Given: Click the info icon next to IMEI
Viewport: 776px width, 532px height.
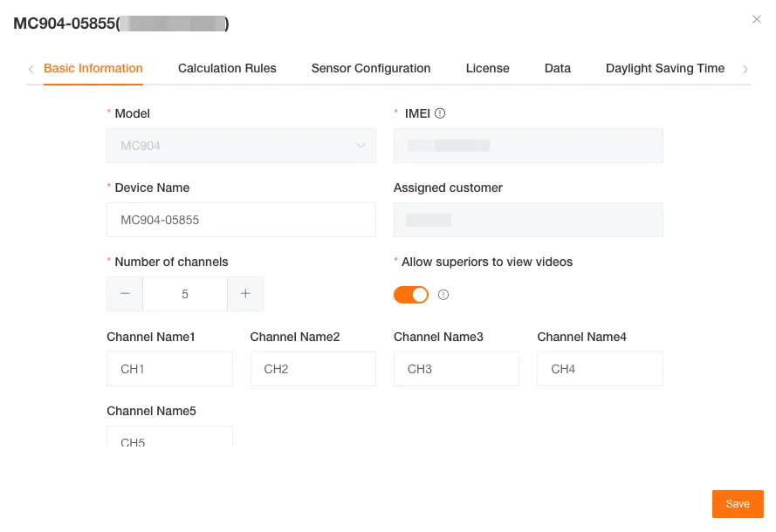Looking at the screenshot, I should [440, 113].
